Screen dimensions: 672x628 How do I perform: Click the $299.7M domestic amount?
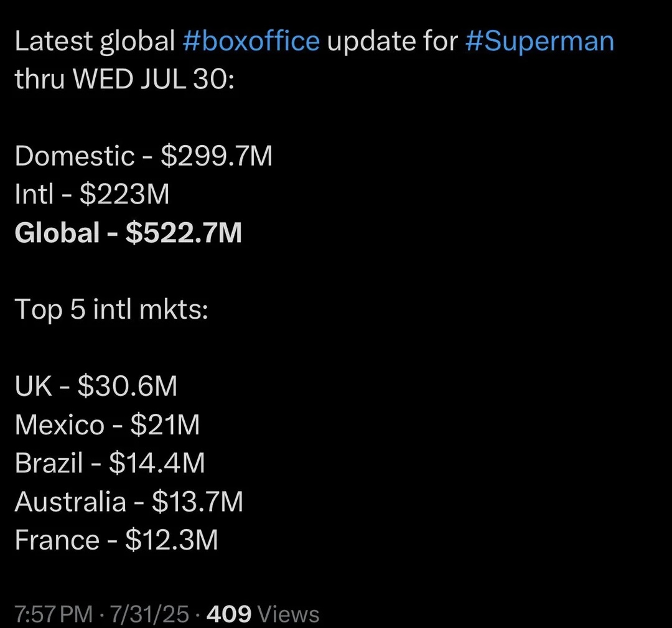(217, 156)
